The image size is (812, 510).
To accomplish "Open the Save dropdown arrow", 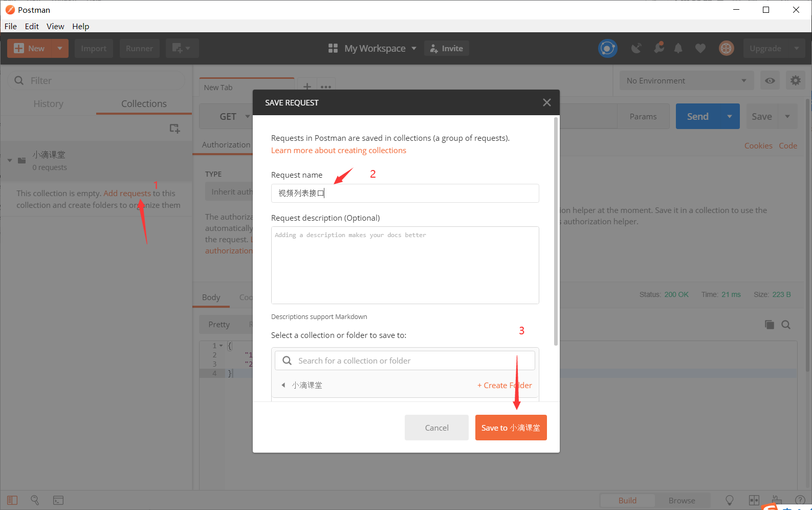I will (787, 116).
